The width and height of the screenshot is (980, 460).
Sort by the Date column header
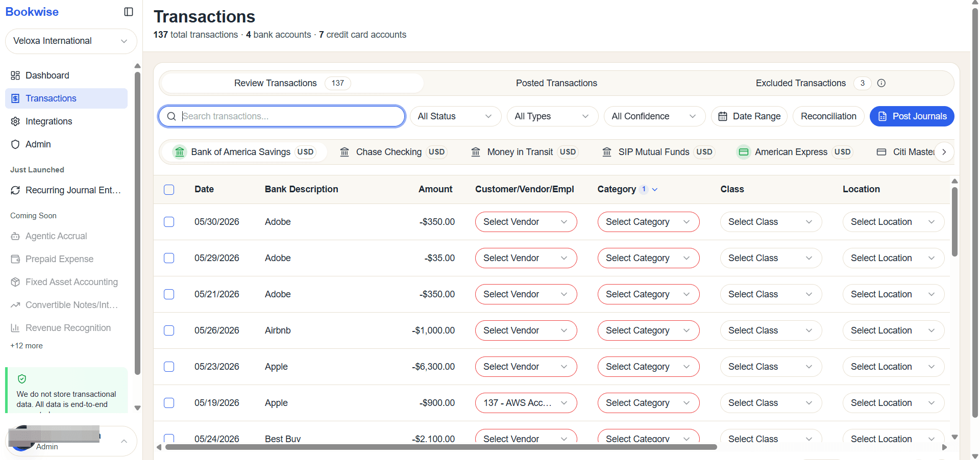[x=204, y=189]
